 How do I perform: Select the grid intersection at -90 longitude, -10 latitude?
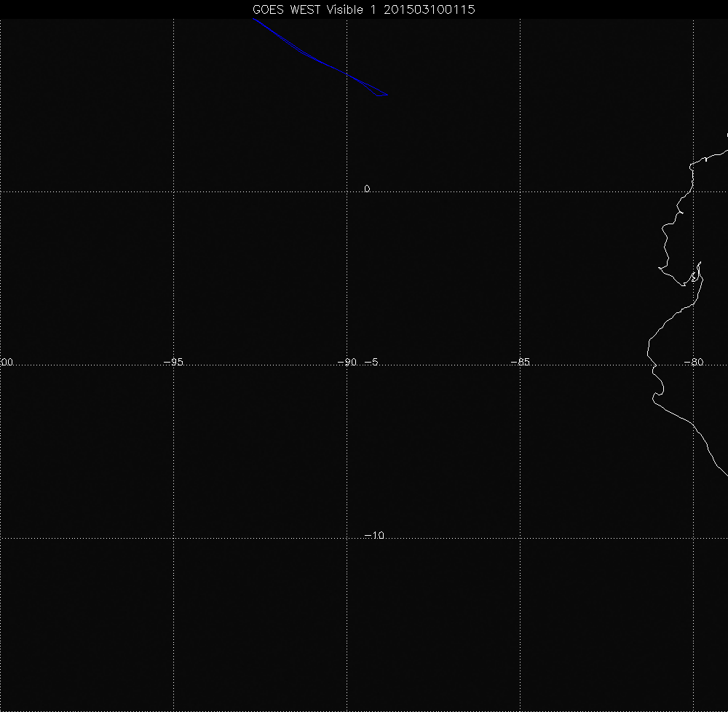[x=347, y=538]
